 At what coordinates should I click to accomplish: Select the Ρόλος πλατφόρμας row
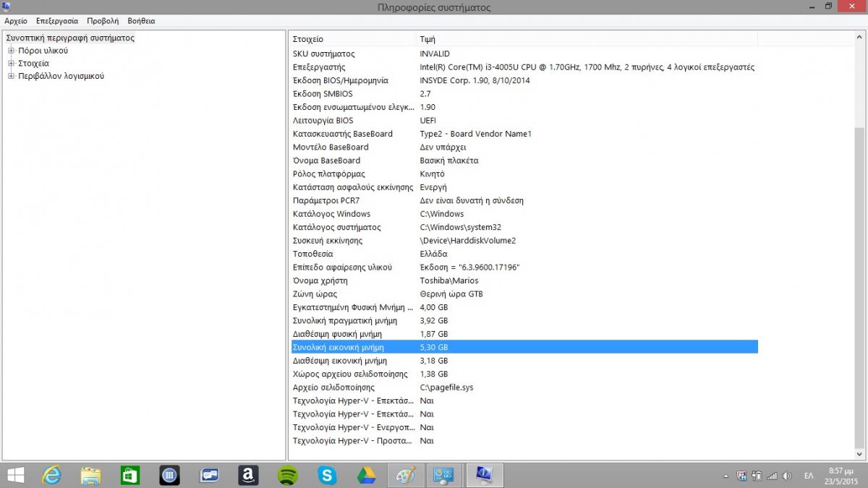[x=524, y=174]
